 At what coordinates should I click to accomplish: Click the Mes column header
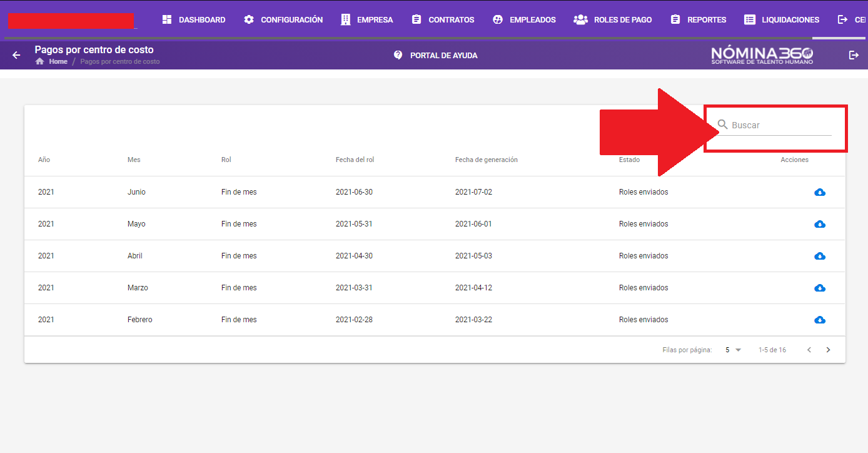click(x=134, y=160)
